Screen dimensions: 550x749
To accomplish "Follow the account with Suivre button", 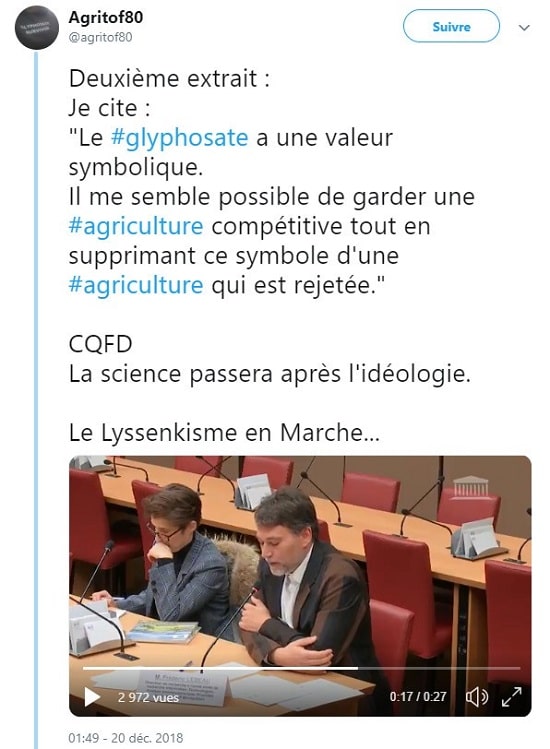I will (451, 26).
